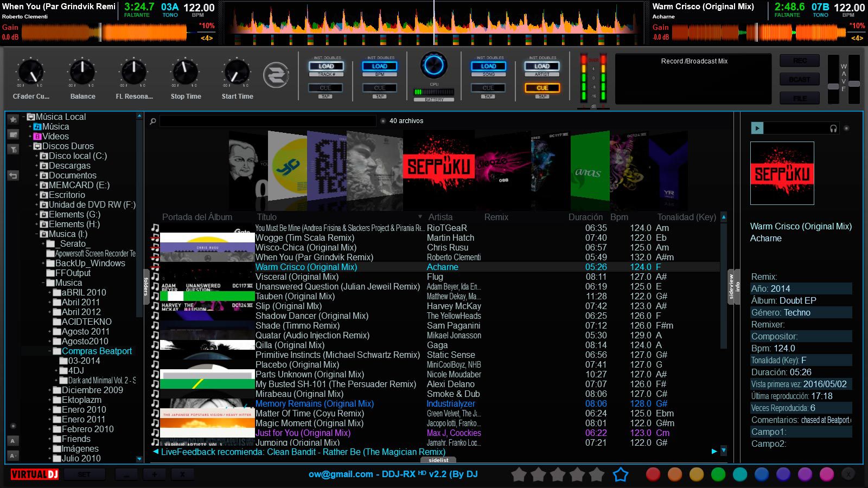Select the Tauben (Original Mix) track row

click(435, 296)
